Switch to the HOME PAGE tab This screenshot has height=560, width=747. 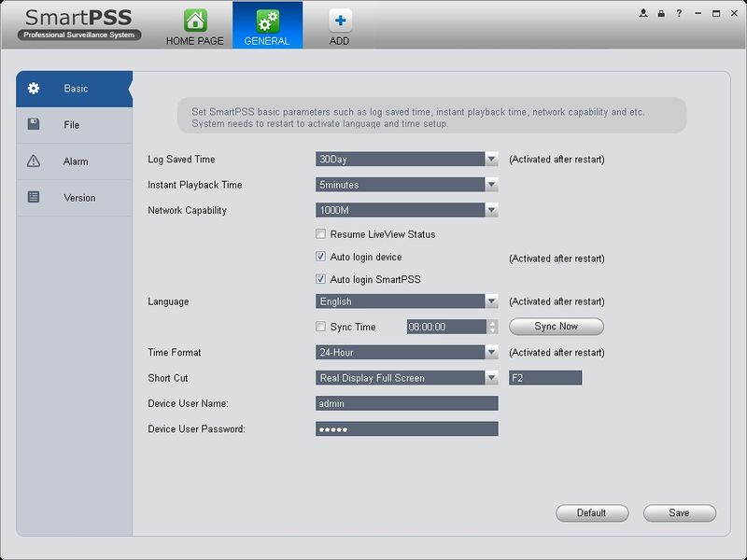pyautogui.click(x=195, y=25)
